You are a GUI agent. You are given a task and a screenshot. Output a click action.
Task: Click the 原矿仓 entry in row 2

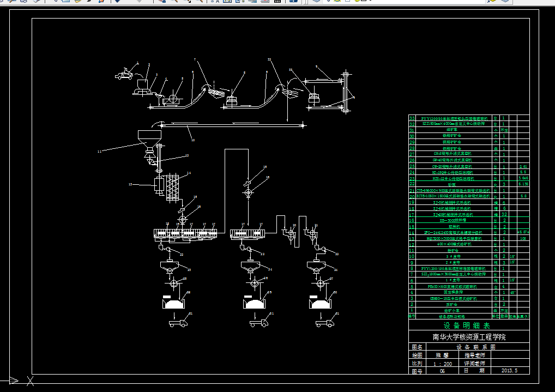coord(451,304)
